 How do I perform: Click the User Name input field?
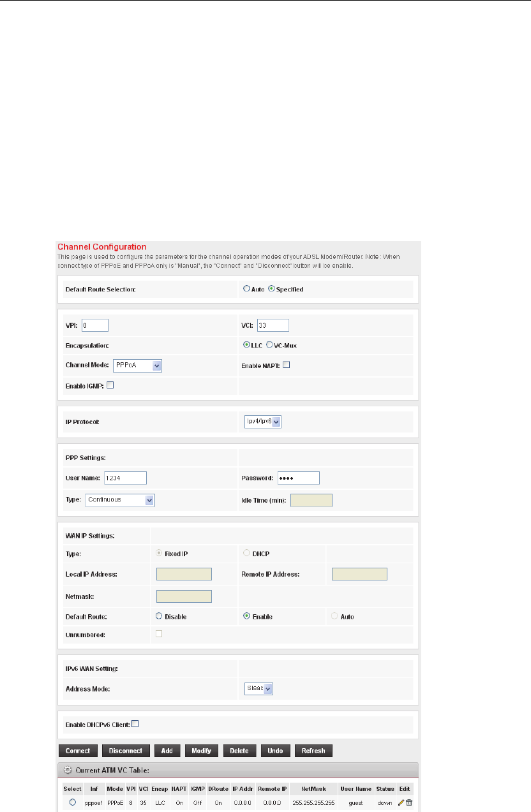click(125, 478)
